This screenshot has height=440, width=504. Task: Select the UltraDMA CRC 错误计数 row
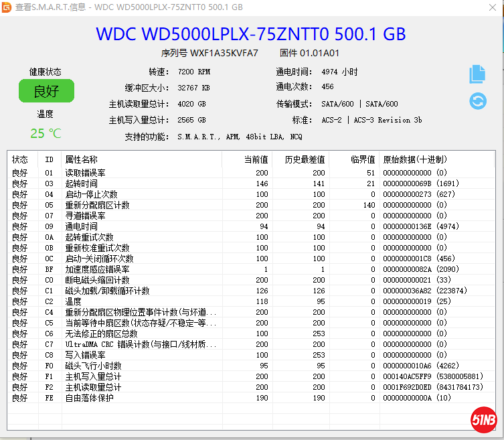[141, 344]
